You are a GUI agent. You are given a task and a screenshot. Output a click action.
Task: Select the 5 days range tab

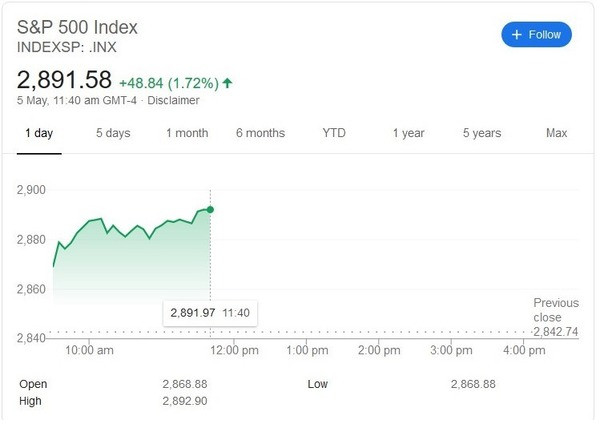[113, 133]
